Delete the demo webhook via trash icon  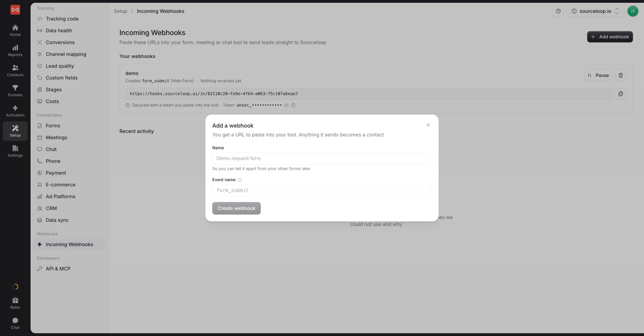pos(621,75)
